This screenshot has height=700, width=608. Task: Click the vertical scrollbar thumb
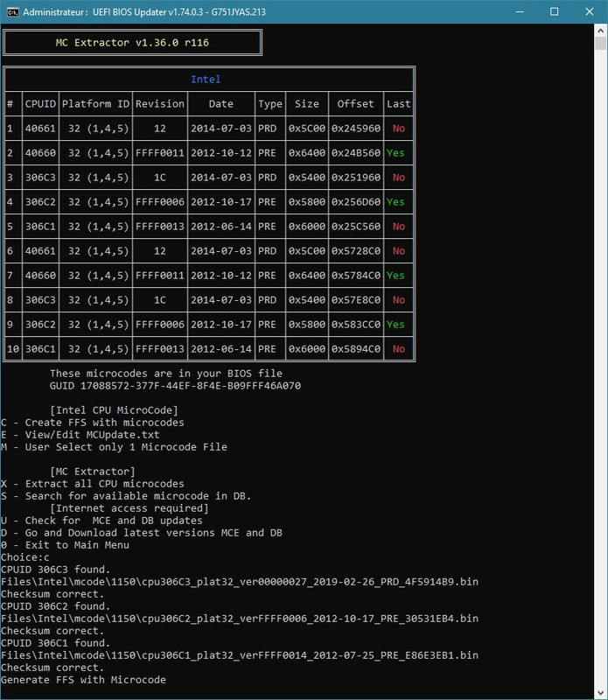pyautogui.click(x=600, y=44)
